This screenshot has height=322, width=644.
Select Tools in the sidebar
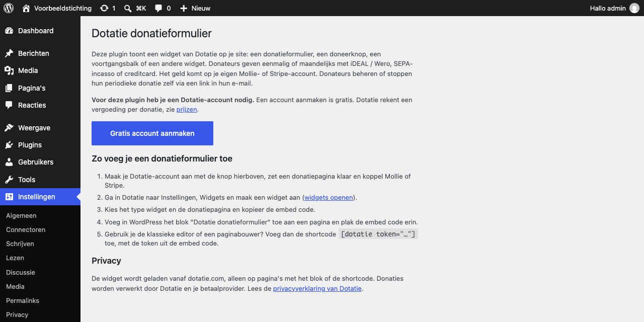[40, 180]
